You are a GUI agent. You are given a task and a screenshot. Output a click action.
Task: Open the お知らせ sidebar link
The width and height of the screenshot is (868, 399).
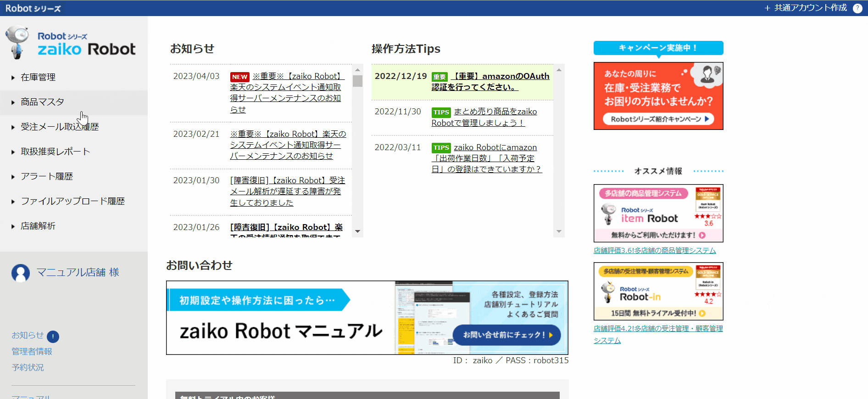tap(28, 336)
